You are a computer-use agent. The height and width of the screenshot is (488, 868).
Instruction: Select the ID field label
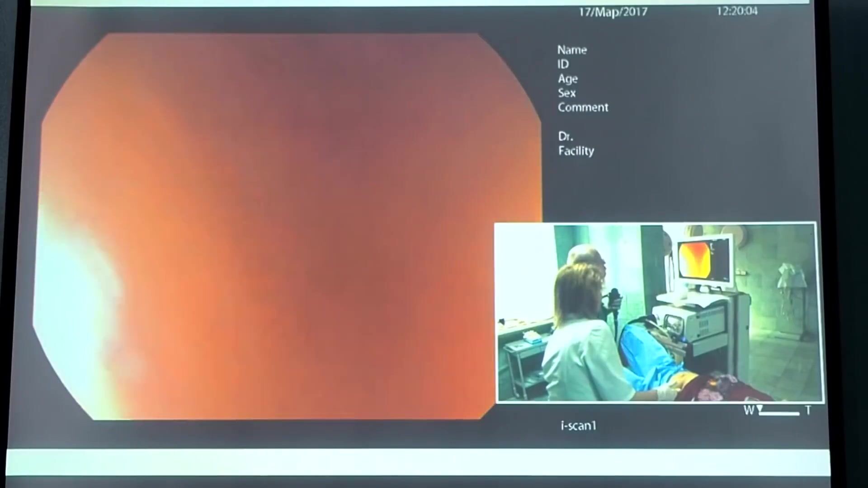(x=563, y=64)
